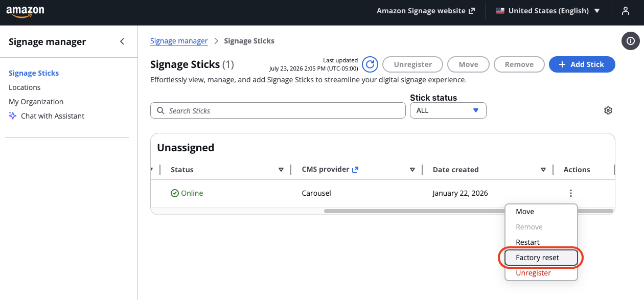Collapse the Signage manager sidebar
Viewport: 644px width, 300px height.
tap(122, 41)
